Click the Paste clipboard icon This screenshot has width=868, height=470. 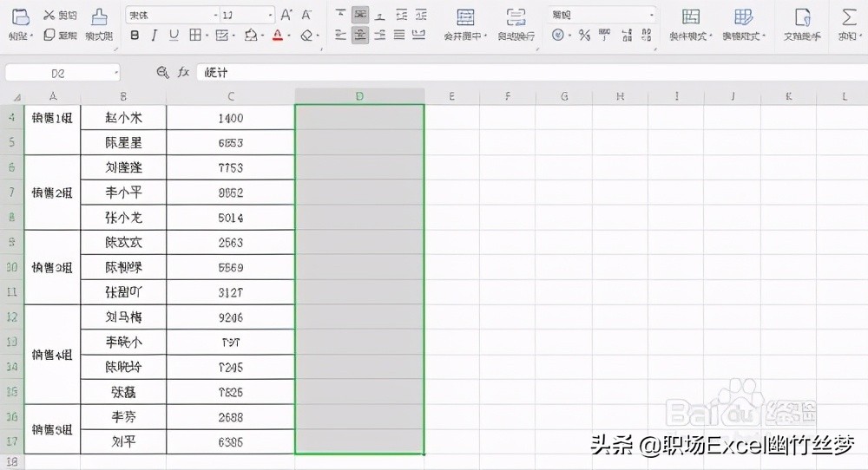[20, 17]
